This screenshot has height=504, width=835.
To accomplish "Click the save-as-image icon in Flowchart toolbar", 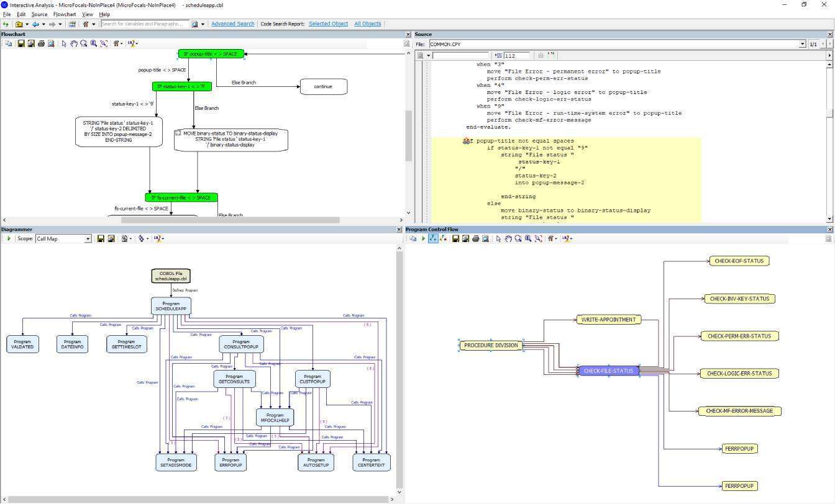I will click(x=31, y=43).
